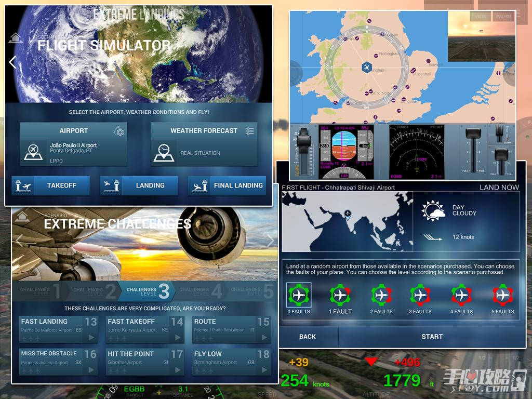Click João Paulo II Airport text
This screenshot has height=399, width=532.
click(x=73, y=145)
